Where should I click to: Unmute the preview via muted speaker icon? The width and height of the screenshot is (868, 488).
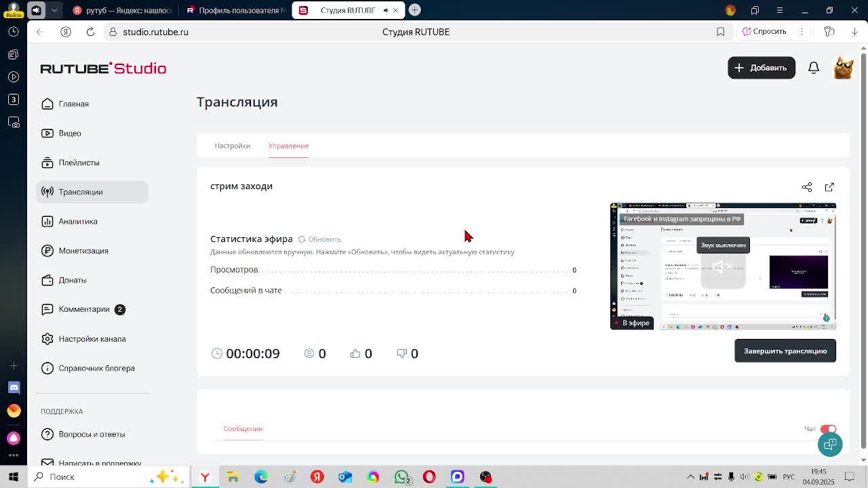click(x=723, y=267)
